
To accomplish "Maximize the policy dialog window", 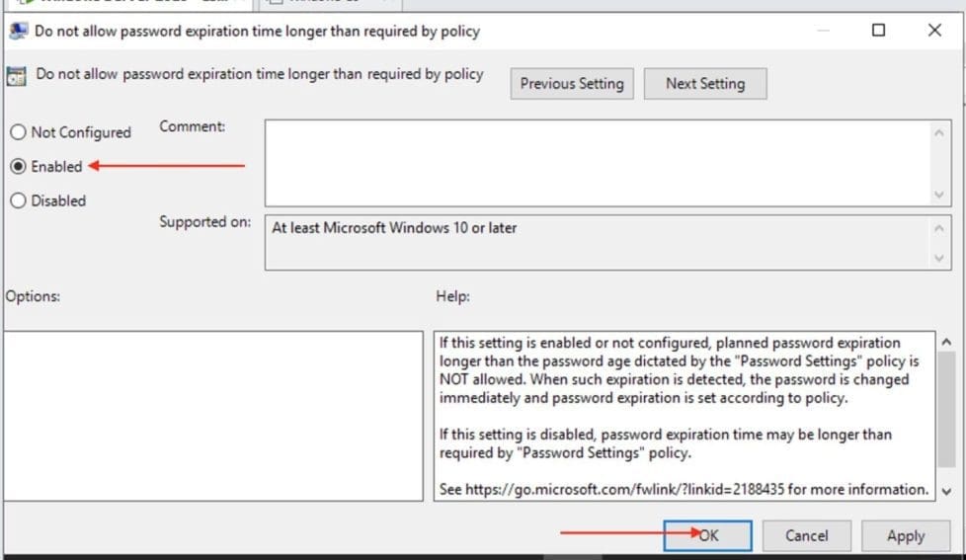I will tap(878, 31).
